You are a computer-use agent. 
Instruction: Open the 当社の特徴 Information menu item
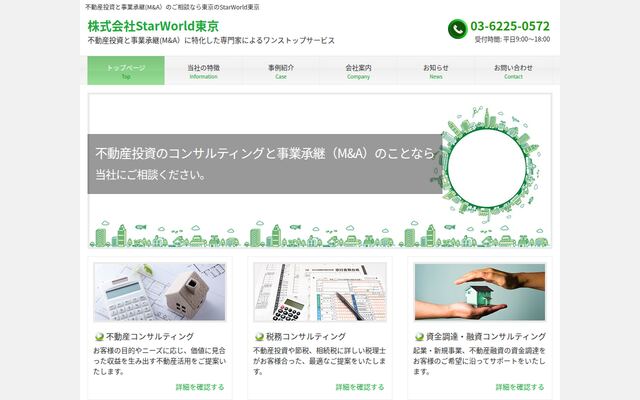point(203,71)
